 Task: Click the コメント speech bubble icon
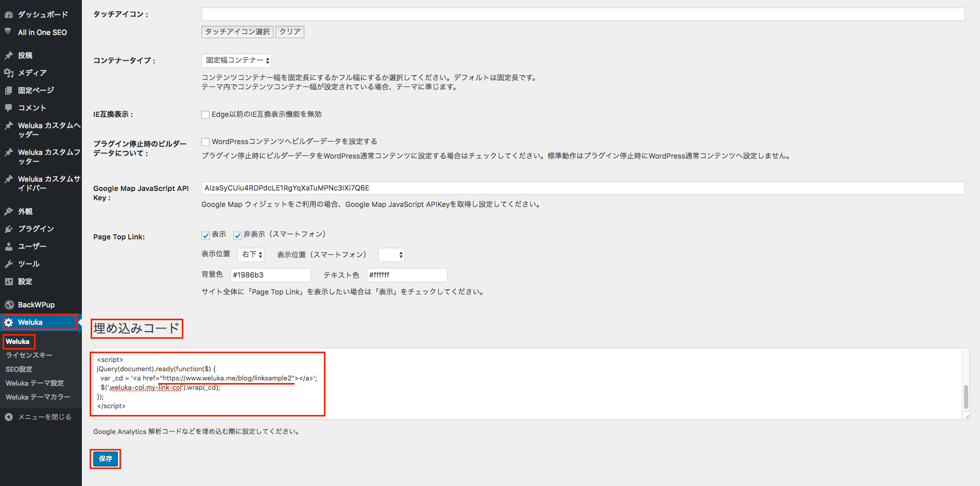(x=9, y=108)
